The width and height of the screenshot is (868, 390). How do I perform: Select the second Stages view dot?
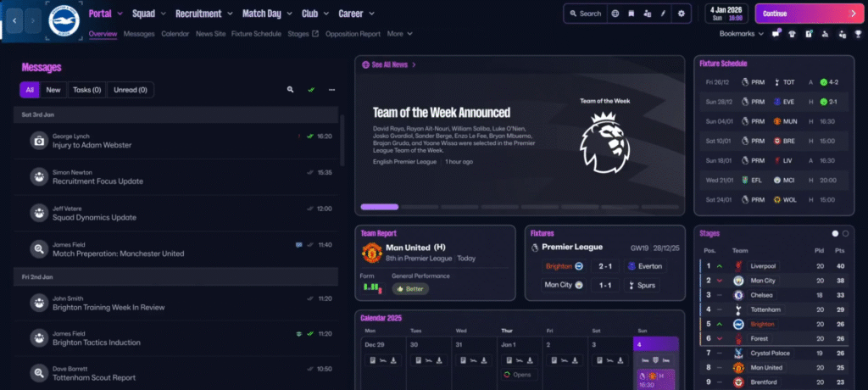[845, 234]
